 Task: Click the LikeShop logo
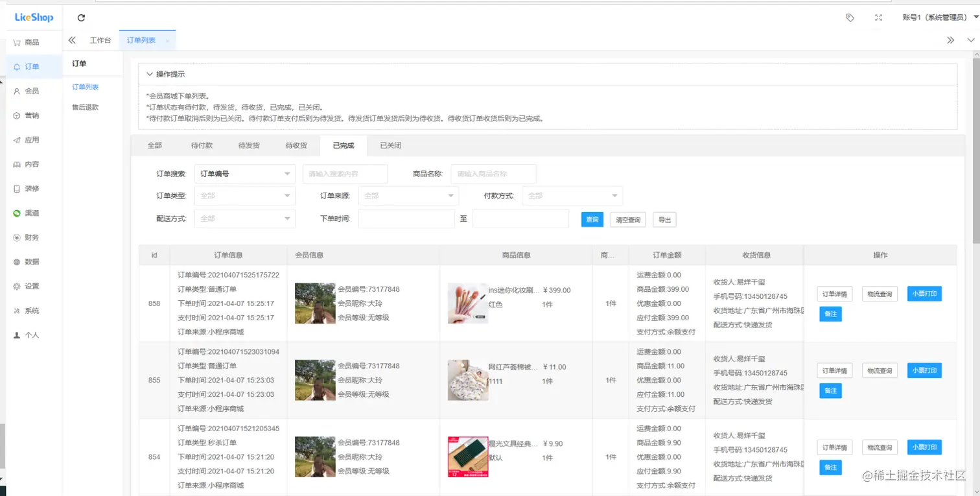click(34, 18)
